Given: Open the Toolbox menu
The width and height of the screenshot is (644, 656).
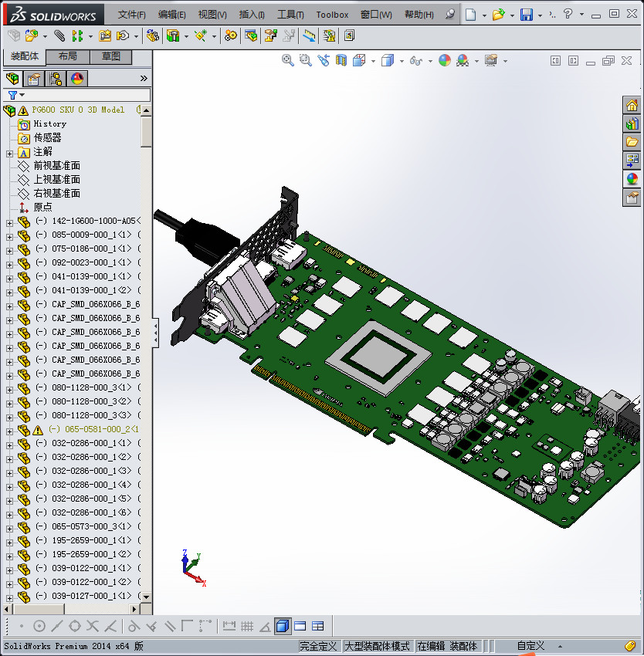Looking at the screenshot, I should click(332, 15).
